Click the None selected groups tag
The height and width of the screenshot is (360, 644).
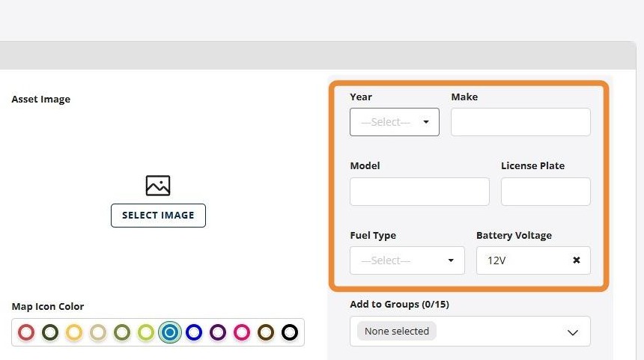(x=396, y=331)
